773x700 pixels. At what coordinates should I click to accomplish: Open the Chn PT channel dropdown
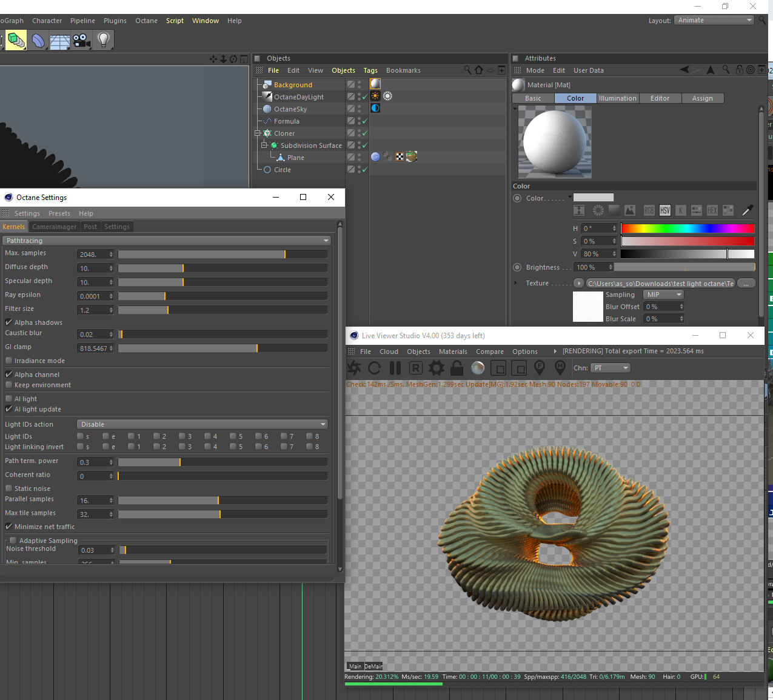pos(611,368)
